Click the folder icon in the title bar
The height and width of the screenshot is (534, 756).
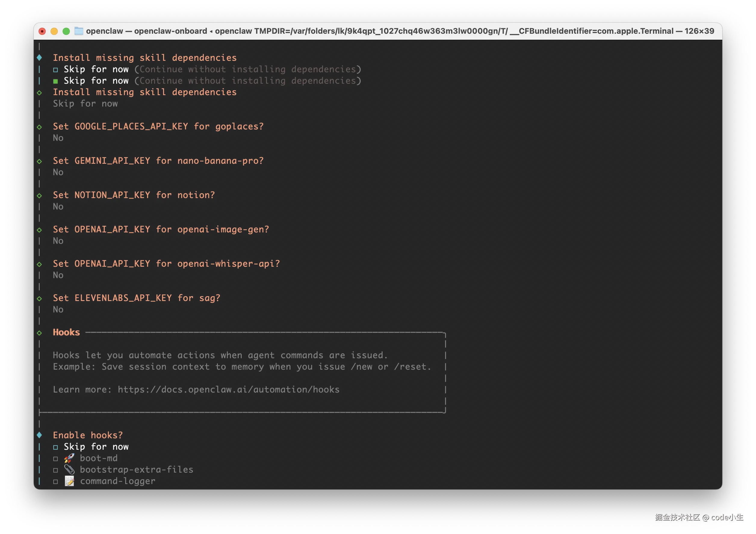point(79,31)
